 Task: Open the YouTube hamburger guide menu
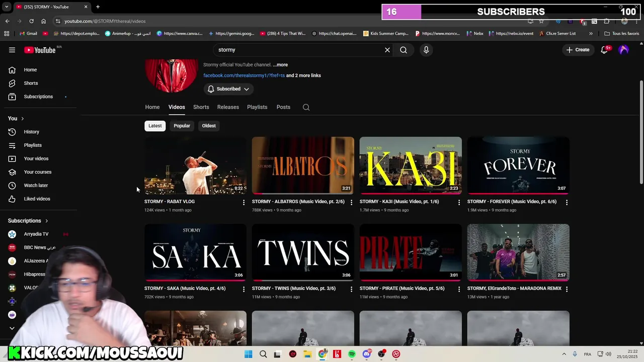(12, 50)
